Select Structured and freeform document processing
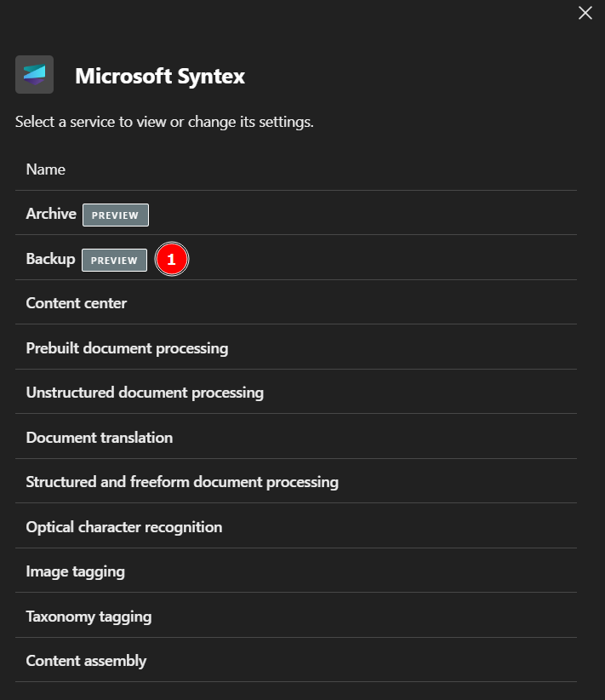The image size is (605, 700). tap(182, 482)
